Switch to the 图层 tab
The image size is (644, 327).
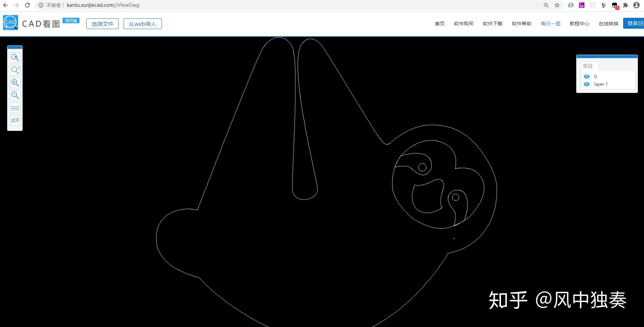tap(589, 66)
